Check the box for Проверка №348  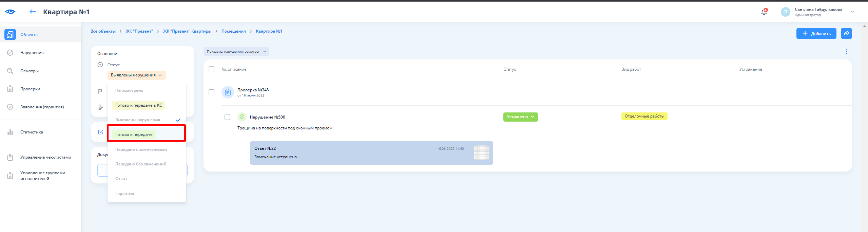tap(211, 92)
